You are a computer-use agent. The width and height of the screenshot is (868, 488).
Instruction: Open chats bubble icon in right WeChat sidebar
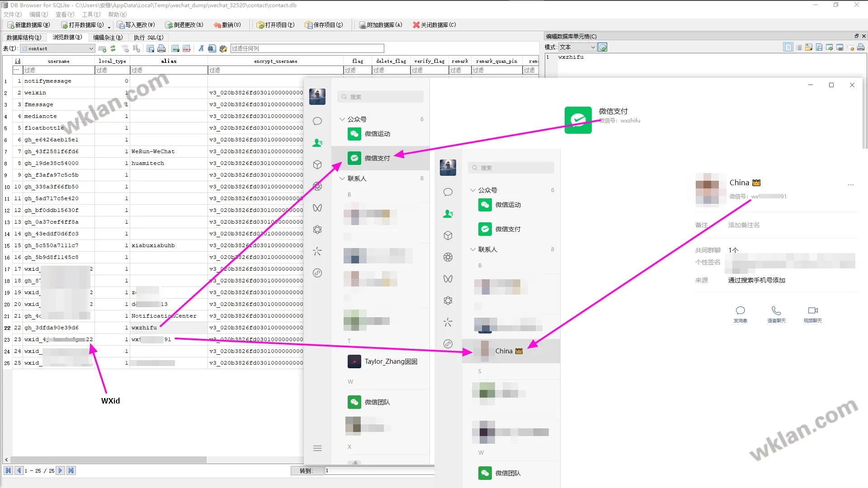click(x=448, y=192)
